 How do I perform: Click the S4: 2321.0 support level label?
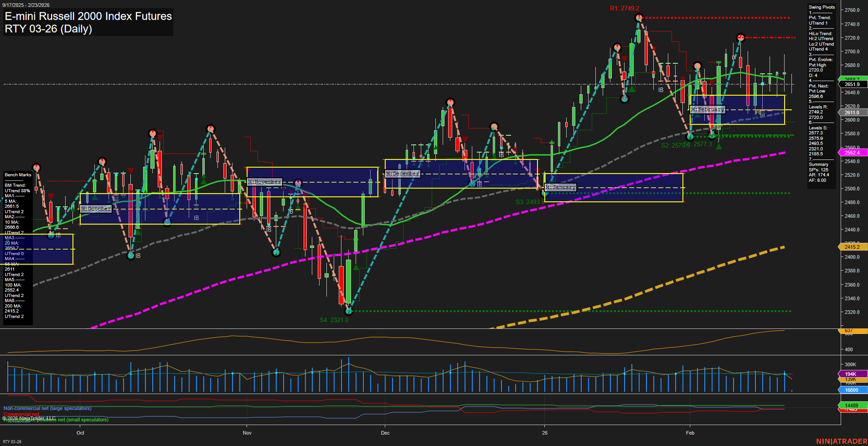click(x=333, y=320)
